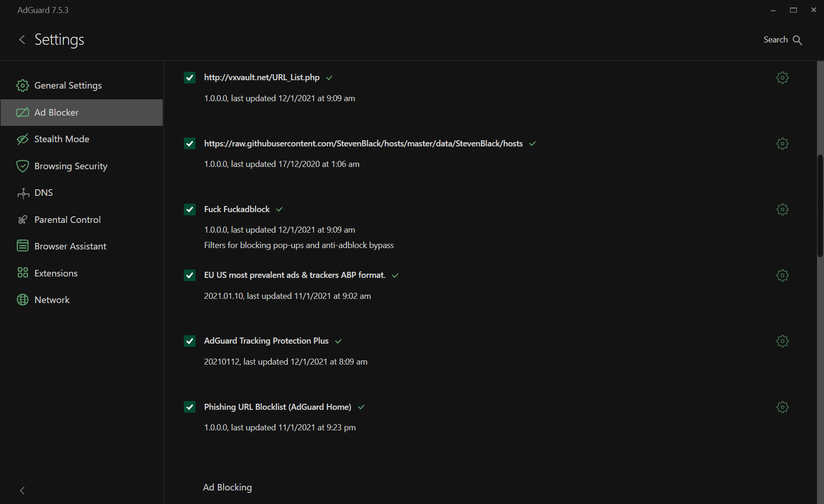
Task: Open gear settings for vxvault URL list filter
Action: [782, 78]
